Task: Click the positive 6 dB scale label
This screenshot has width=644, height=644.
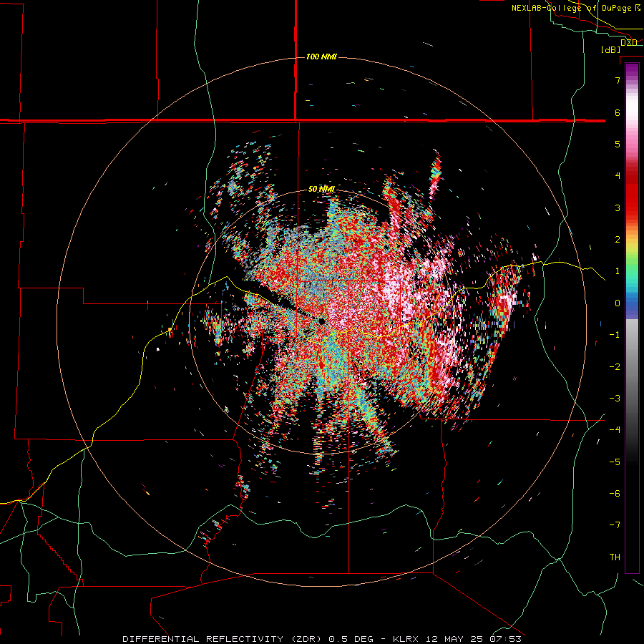Action: (618, 112)
